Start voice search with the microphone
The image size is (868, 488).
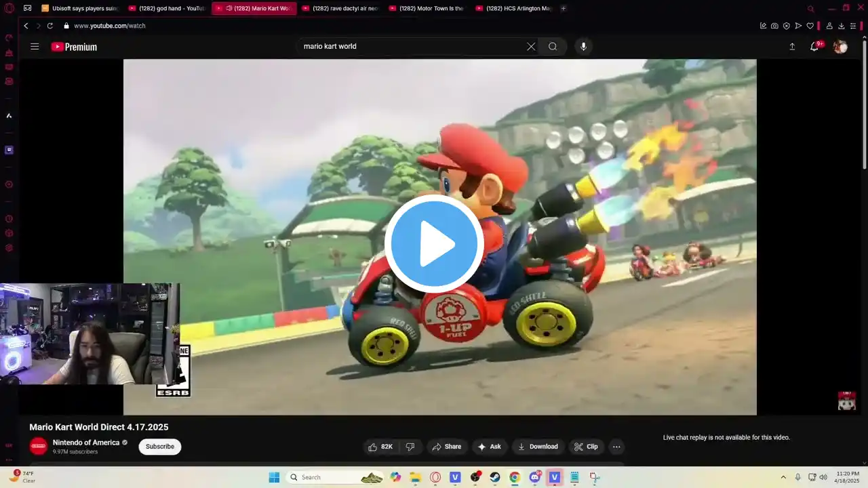click(583, 47)
